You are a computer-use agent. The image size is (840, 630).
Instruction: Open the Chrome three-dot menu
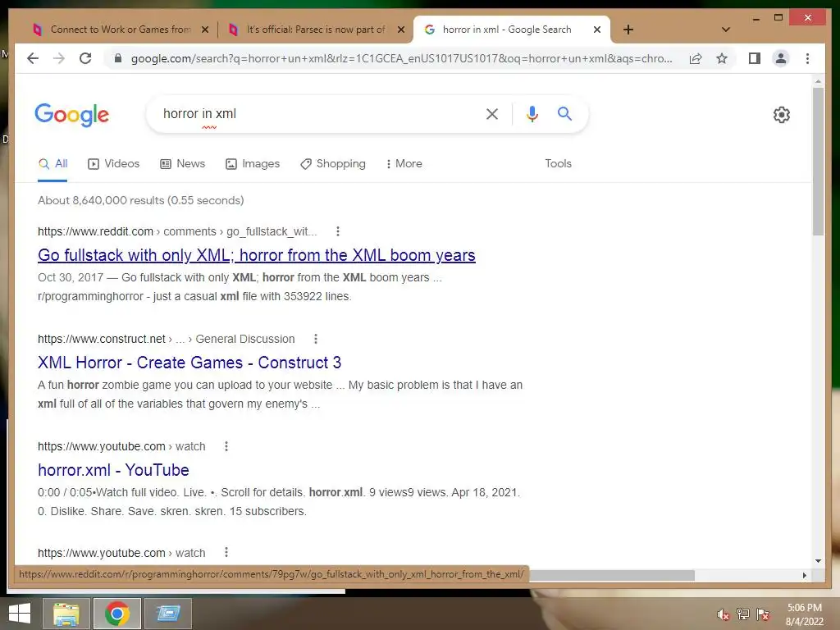point(807,58)
